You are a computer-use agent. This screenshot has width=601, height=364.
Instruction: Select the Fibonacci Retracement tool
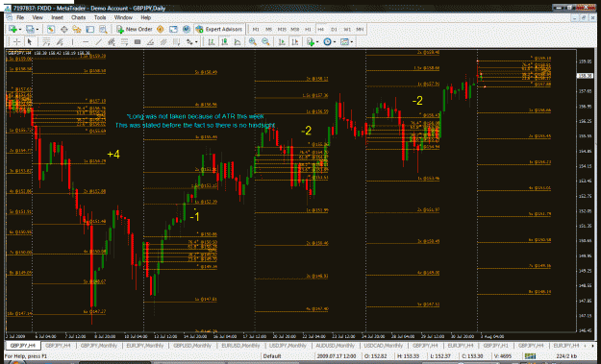click(125, 42)
